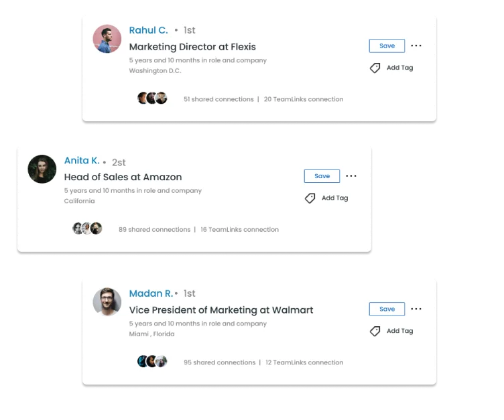The image size is (504, 420).
Task: Open the three-dot menu for Rahul C.
Action: point(416,46)
